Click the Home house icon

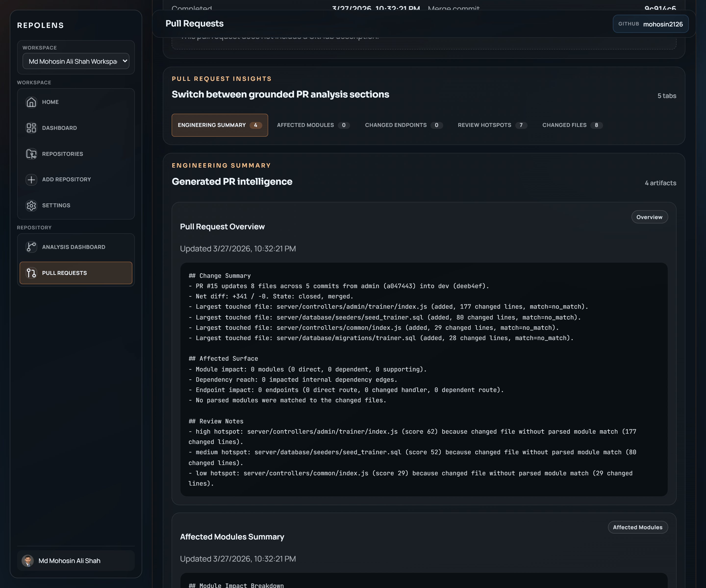[x=31, y=102]
